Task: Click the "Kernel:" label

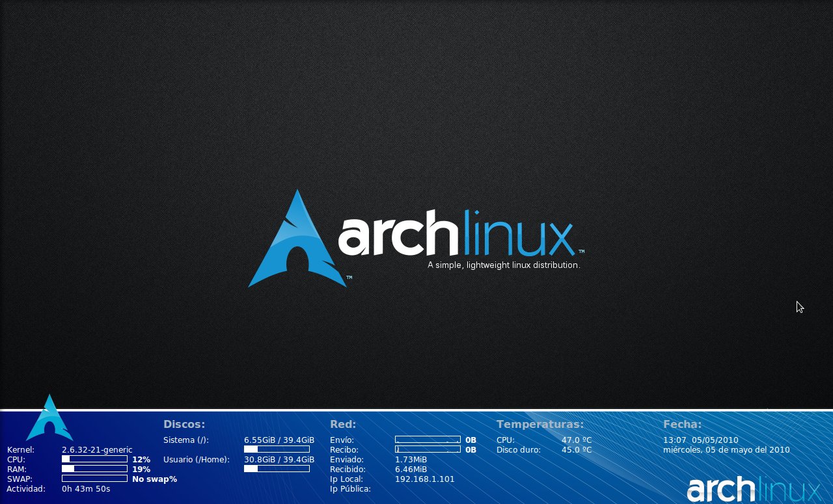Action: point(21,449)
